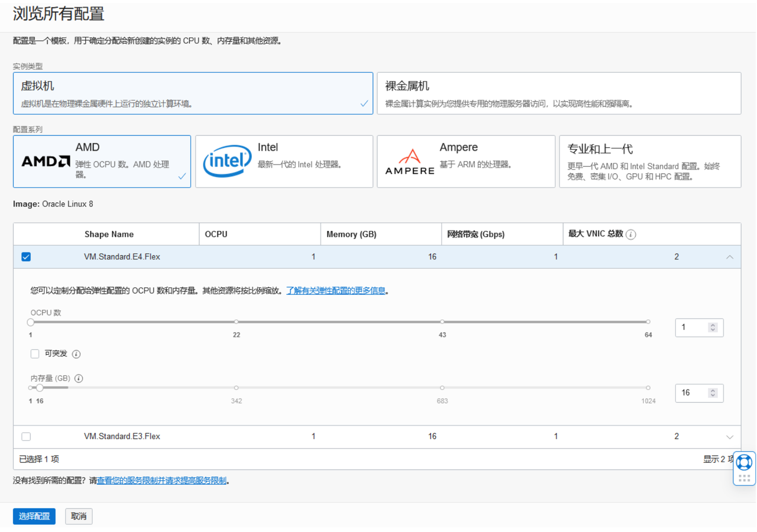Click the dotted grip handle below help widget
757x532 pixels.
coord(744,478)
